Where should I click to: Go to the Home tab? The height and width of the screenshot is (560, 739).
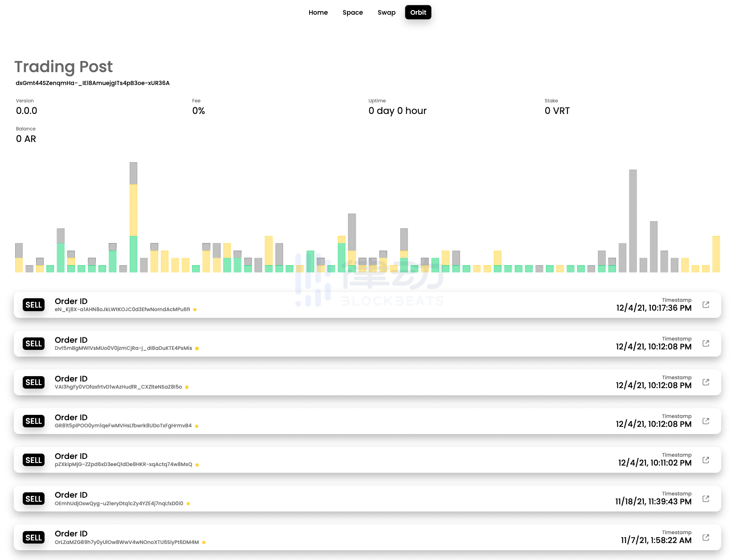point(318,12)
